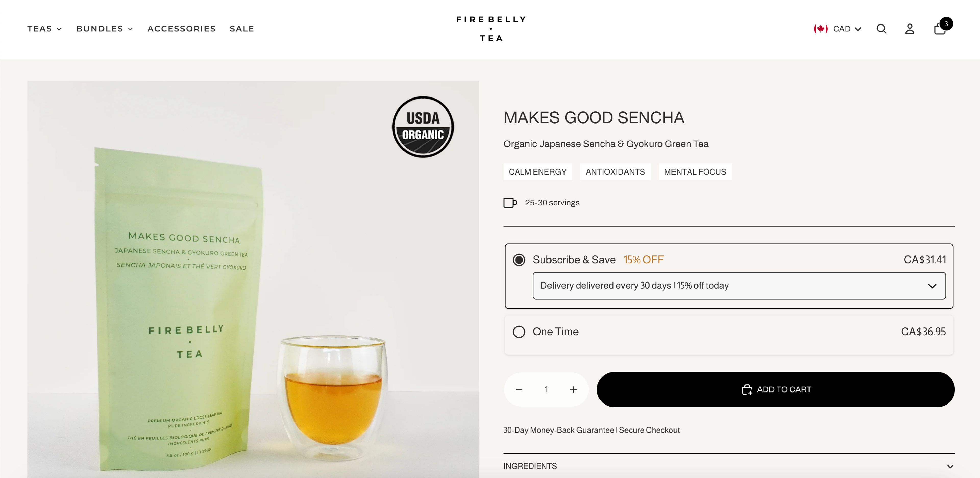The width and height of the screenshot is (980, 478).
Task: Open the account profile icon
Action: point(910,29)
